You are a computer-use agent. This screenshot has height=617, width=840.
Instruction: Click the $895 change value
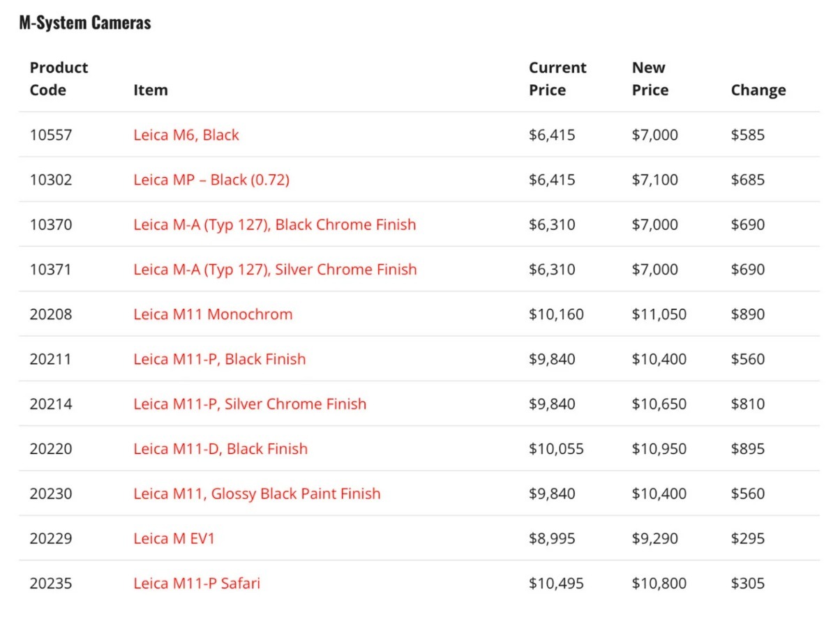pyautogui.click(x=747, y=449)
